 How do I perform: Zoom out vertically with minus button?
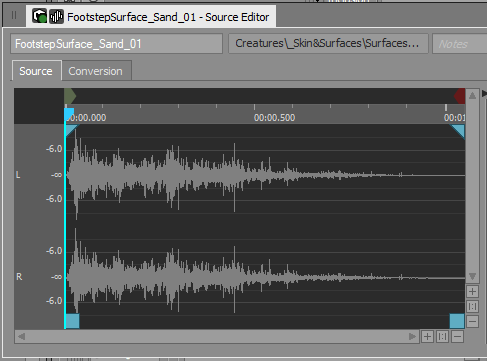click(472, 322)
